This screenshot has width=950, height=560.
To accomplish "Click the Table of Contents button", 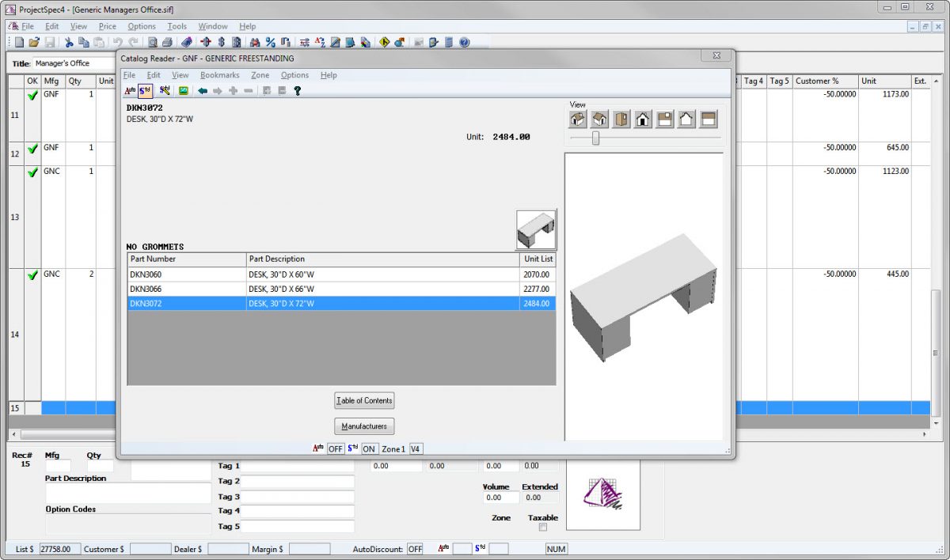I will click(x=364, y=400).
